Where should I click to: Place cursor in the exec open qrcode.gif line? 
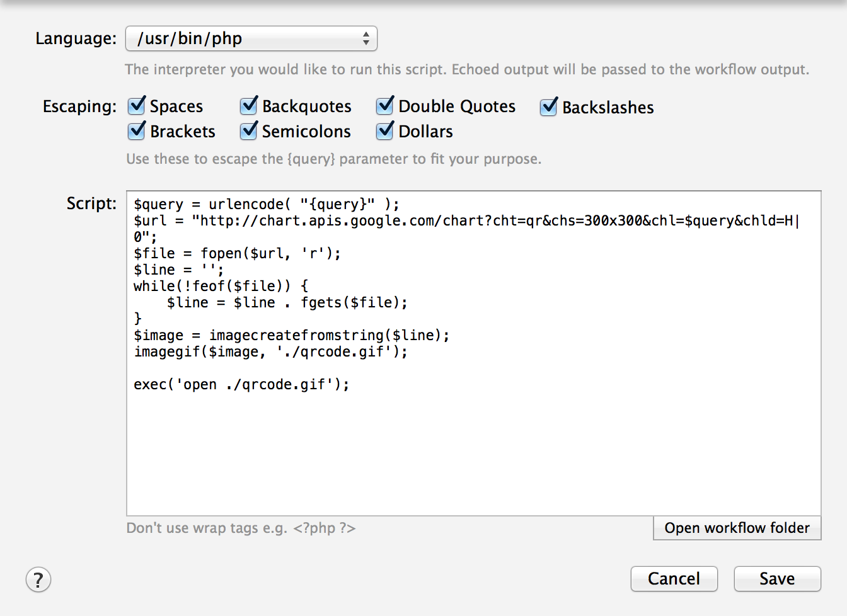(x=241, y=384)
